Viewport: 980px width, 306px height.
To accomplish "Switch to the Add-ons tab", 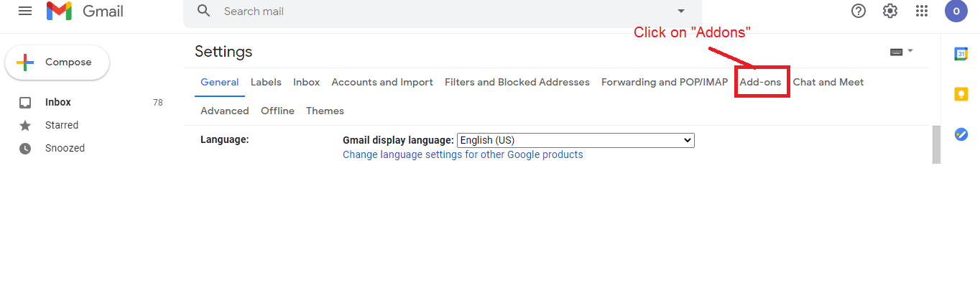I will [760, 82].
